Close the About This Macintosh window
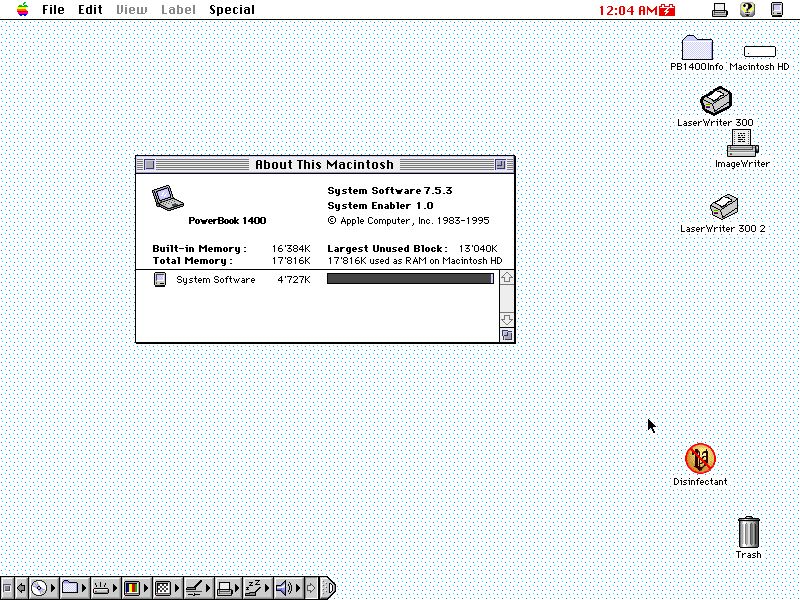Screen dimensions: 800x600 pos(149,164)
